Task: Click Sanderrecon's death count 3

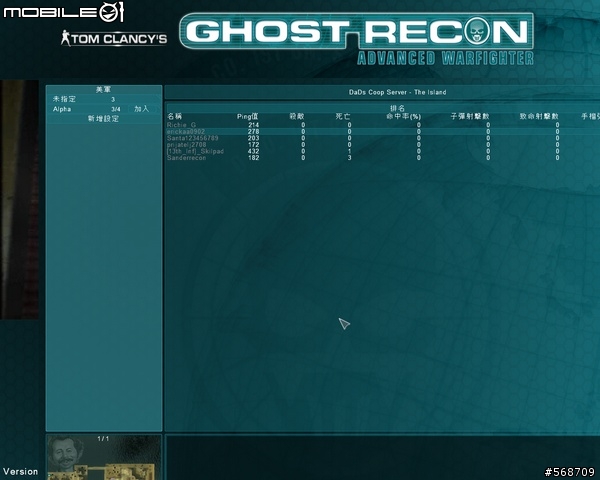Action: [349, 158]
